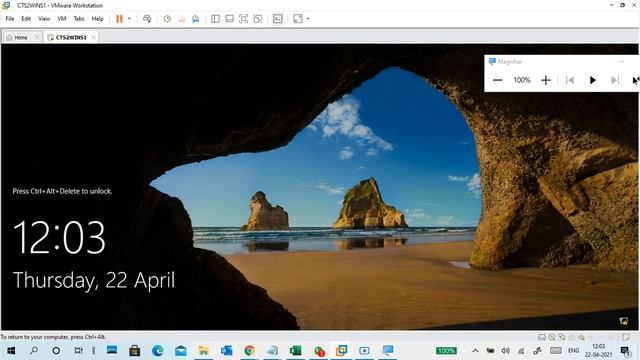Switch to VMware Workstation taskbar icon
This screenshot has width=640, height=360.
[x=341, y=351]
